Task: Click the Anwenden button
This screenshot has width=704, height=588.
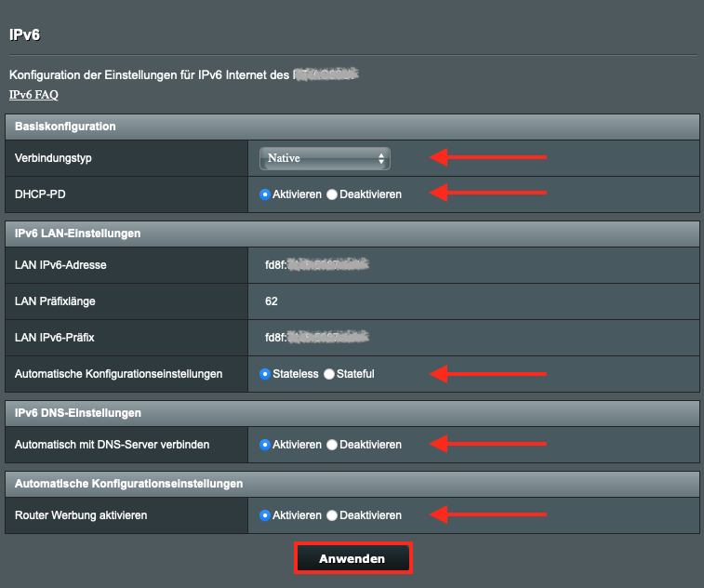Action: [352, 558]
